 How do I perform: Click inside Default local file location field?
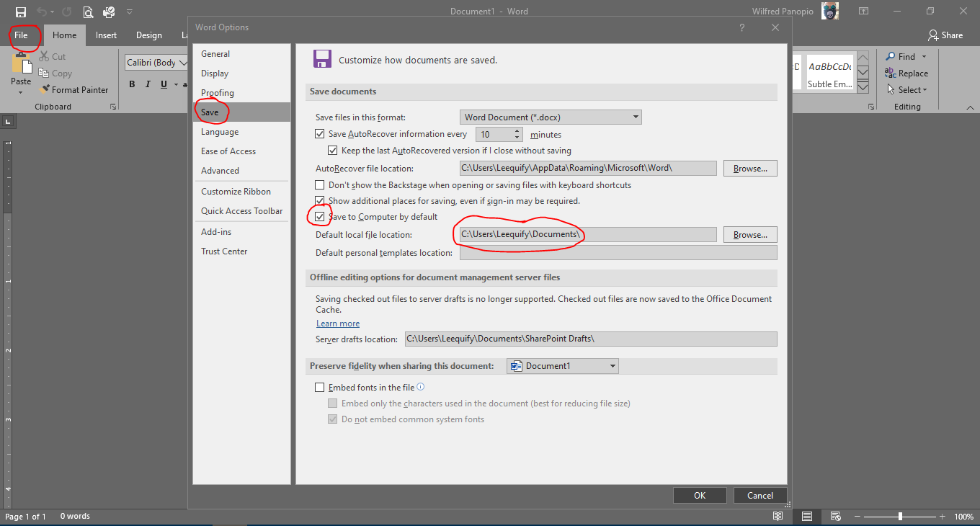[x=588, y=234]
